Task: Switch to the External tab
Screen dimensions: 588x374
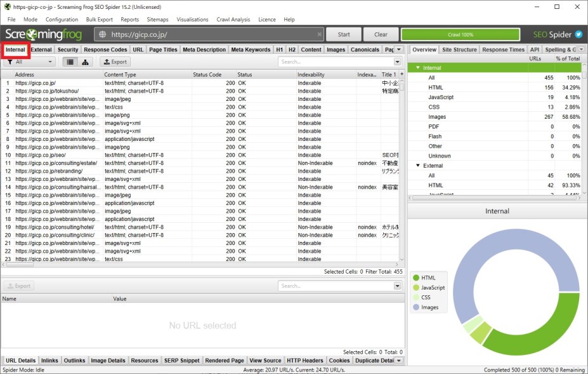Action: 41,50
